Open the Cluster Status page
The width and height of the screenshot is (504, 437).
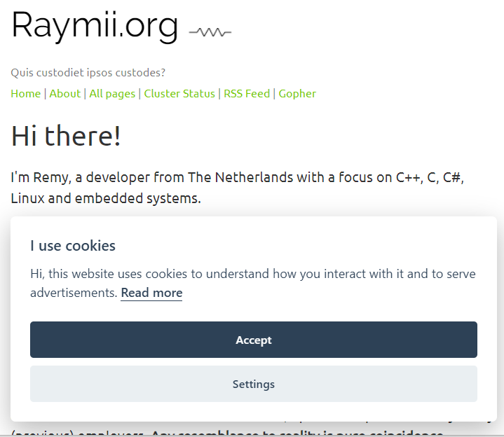coord(179,94)
